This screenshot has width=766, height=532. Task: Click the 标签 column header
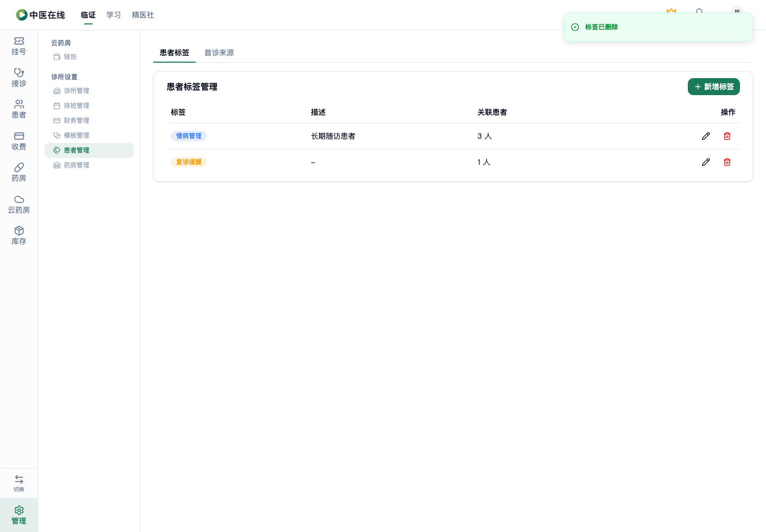[178, 112]
